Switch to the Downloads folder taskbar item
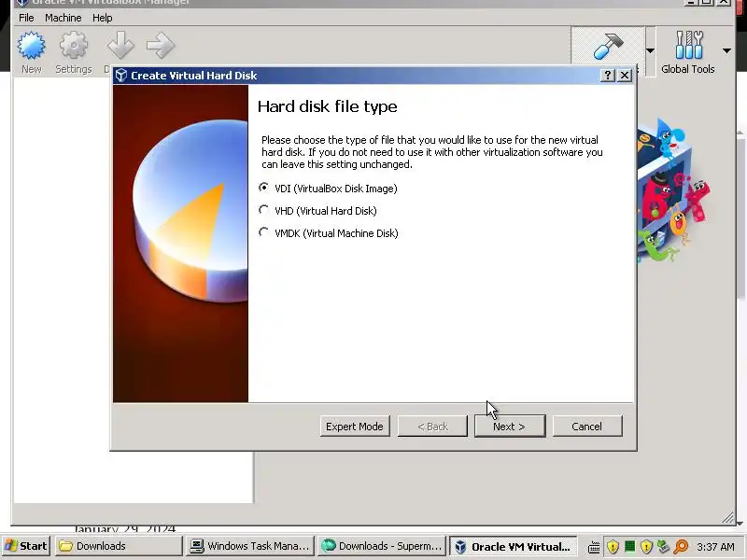 point(120,546)
